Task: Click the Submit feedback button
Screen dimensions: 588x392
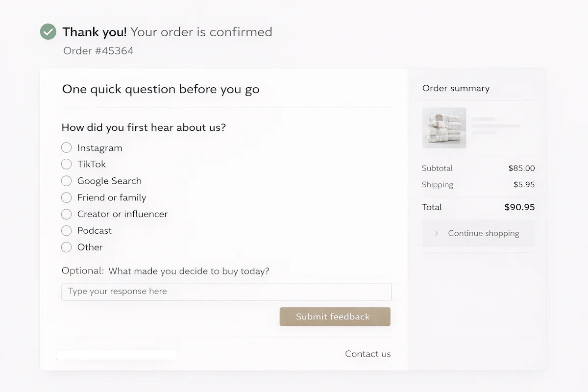Action: click(x=335, y=317)
